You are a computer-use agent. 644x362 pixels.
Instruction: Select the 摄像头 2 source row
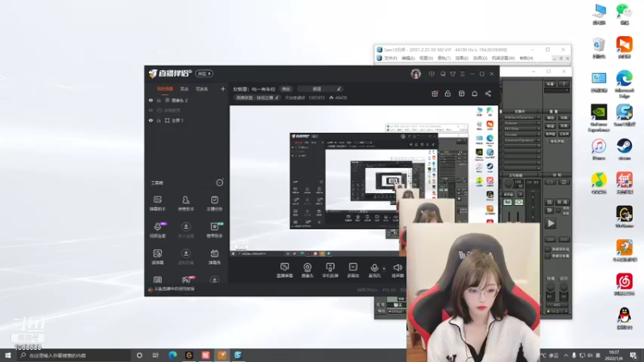click(x=187, y=100)
